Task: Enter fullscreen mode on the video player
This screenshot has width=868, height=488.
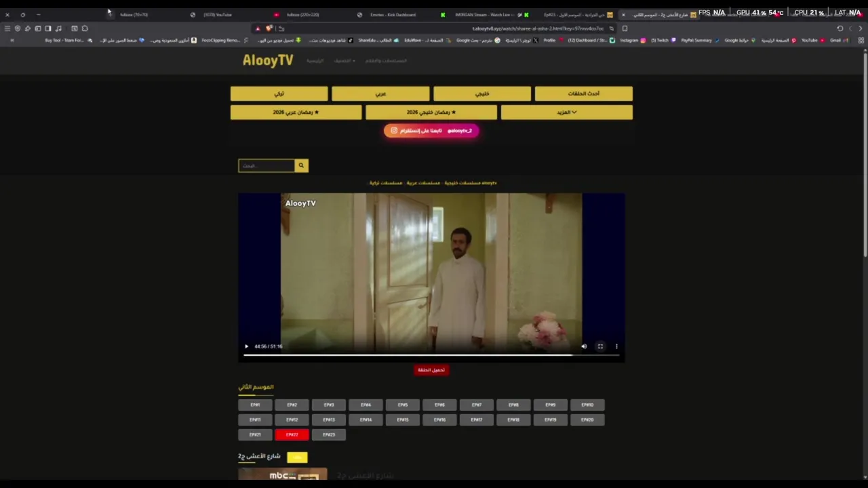Action: click(x=600, y=346)
